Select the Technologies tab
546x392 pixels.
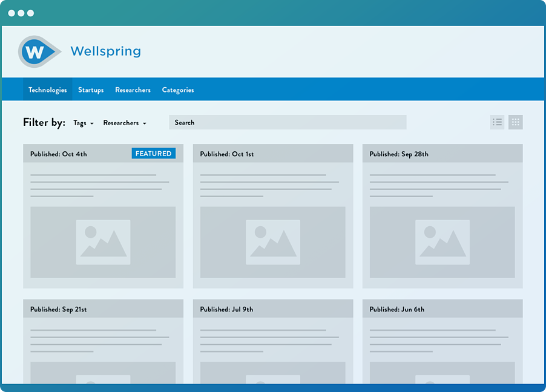point(47,89)
